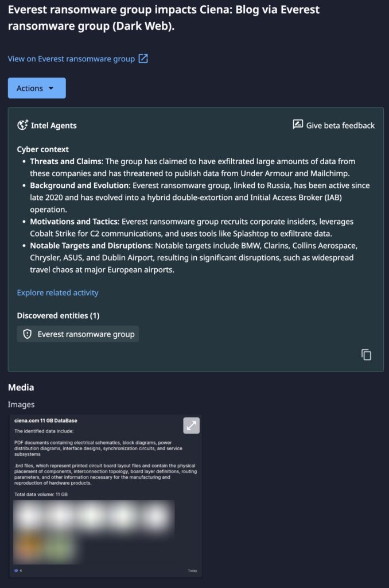Click the Explore related activity link
The height and width of the screenshot is (588, 389).
[57, 293]
